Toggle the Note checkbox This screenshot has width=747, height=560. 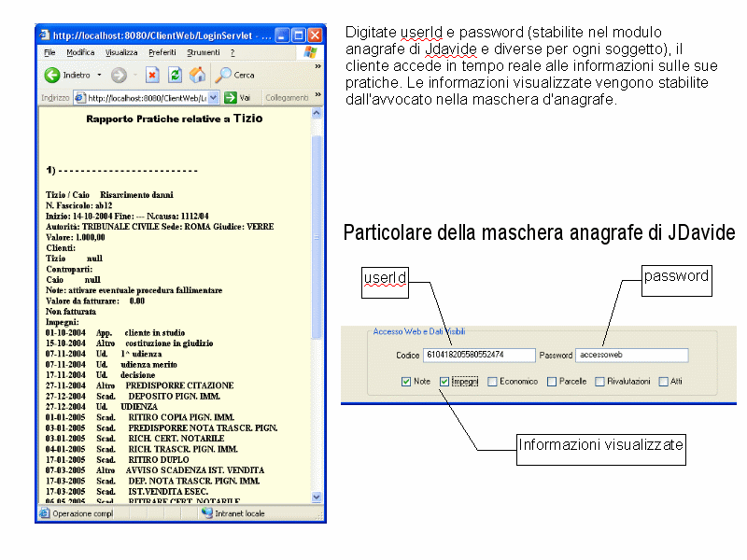tap(406, 382)
